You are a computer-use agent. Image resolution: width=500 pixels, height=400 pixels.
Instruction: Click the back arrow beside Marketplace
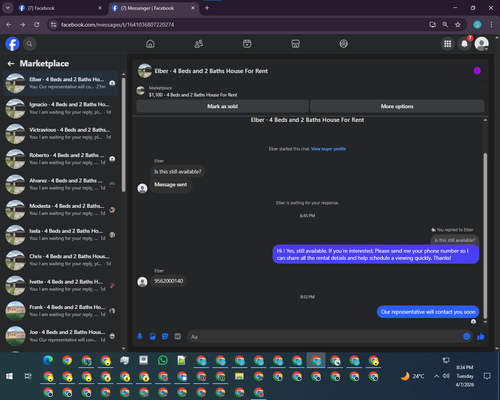tap(11, 63)
